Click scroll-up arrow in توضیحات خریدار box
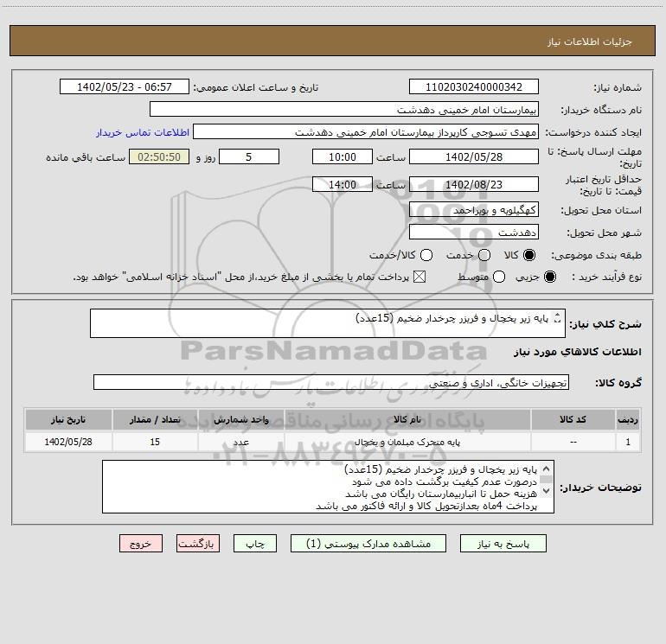666x644 pixels. (x=547, y=469)
